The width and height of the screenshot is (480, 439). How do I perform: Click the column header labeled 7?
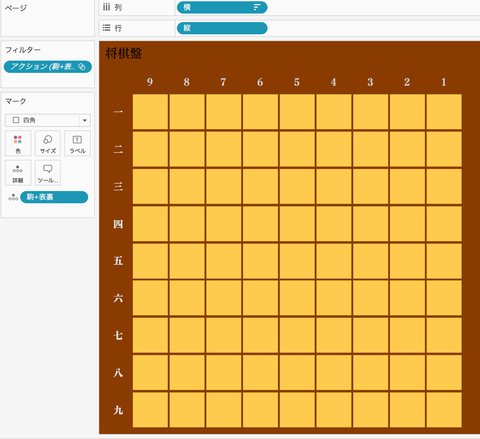point(223,82)
